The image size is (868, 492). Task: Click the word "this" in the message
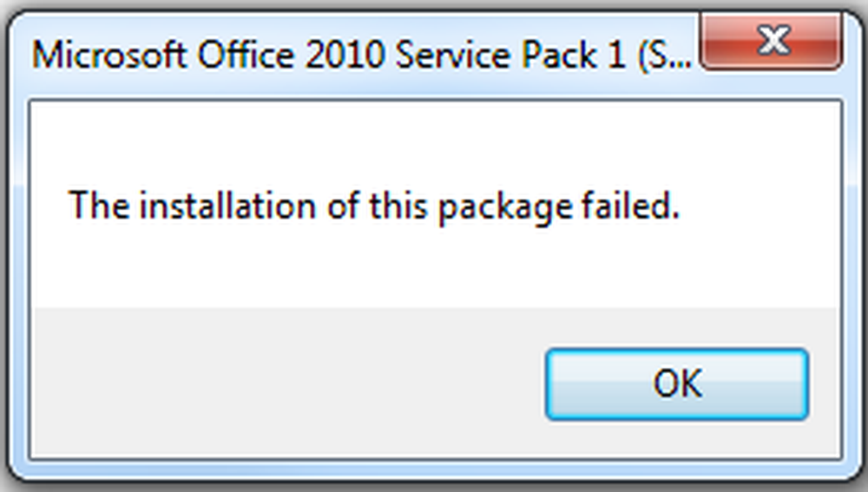(x=398, y=205)
